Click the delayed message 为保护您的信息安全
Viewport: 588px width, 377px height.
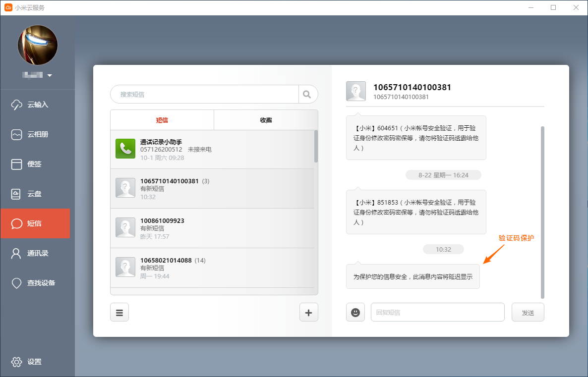pos(413,276)
